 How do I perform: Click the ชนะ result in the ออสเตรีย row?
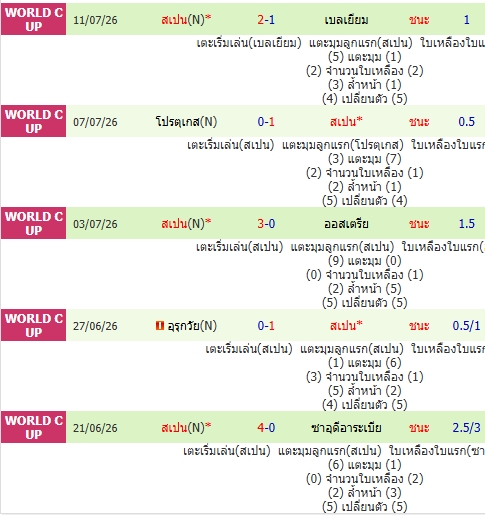click(x=419, y=224)
